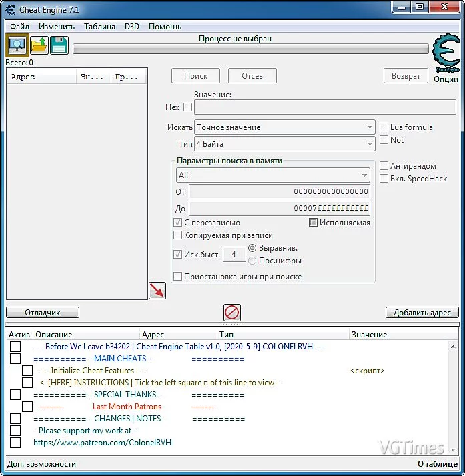Enable the Lua formula checkbox
465x476 pixels.
384,127
